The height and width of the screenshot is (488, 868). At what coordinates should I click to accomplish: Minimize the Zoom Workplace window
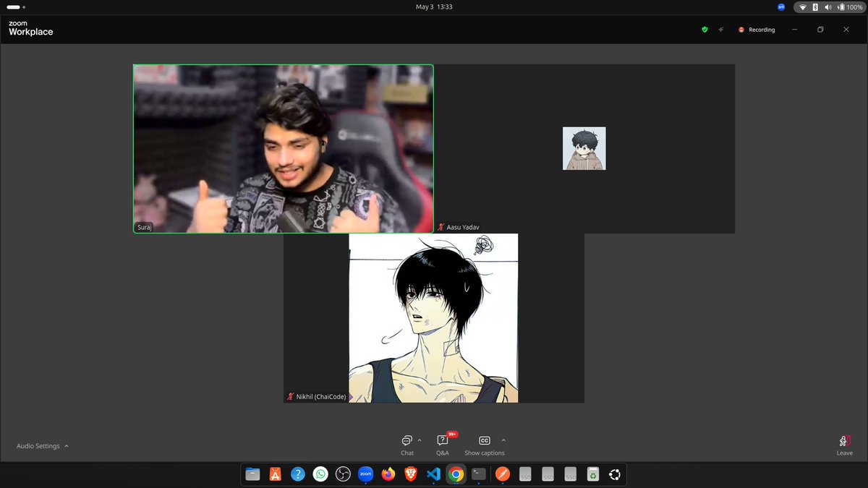tap(795, 30)
